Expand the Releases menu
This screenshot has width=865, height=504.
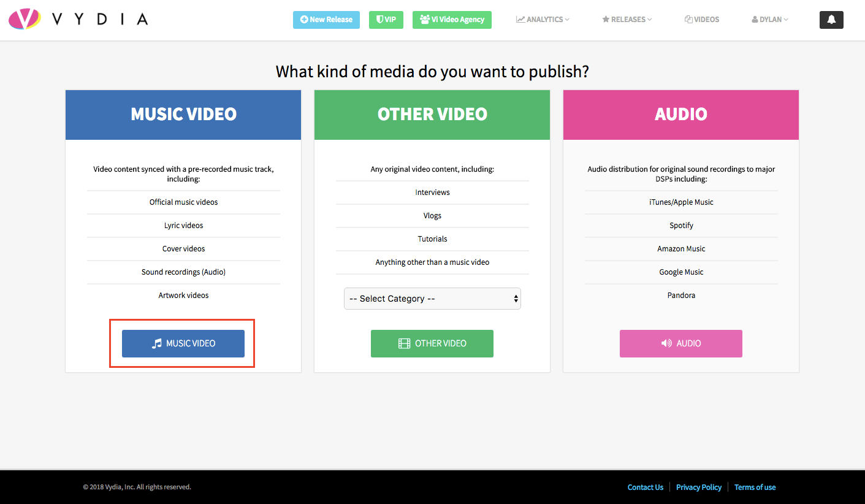627,20
